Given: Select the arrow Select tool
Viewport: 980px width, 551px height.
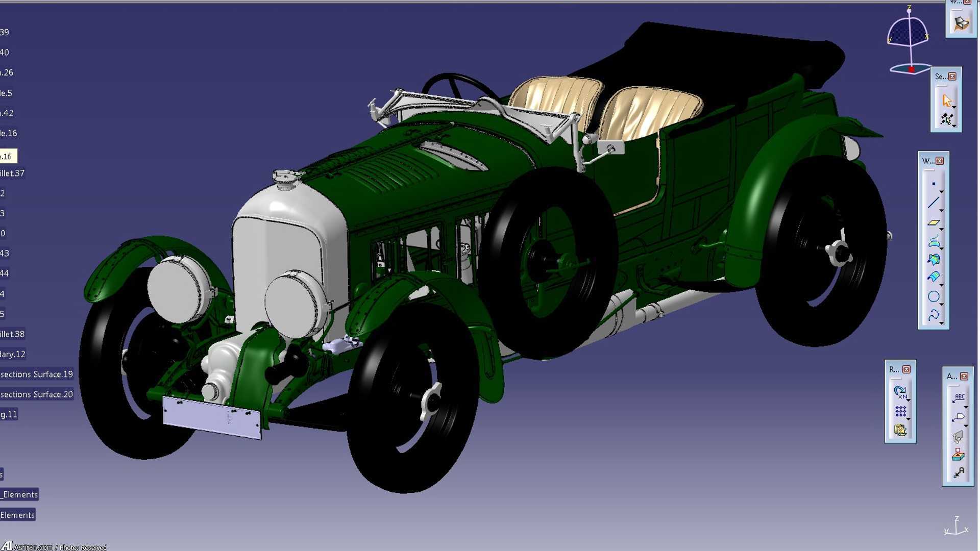Looking at the screenshot, I should [x=947, y=100].
